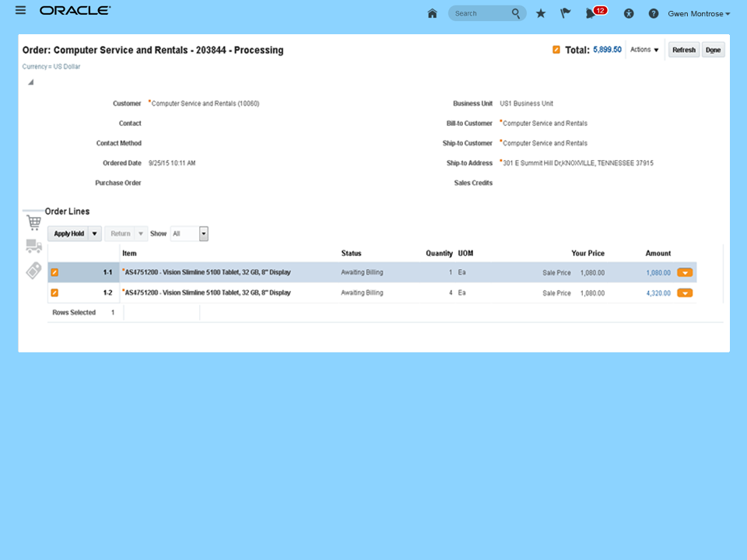The width and height of the screenshot is (747, 560).
Task: Click customer Computer Service and Rentals (10060)
Action: (x=205, y=103)
